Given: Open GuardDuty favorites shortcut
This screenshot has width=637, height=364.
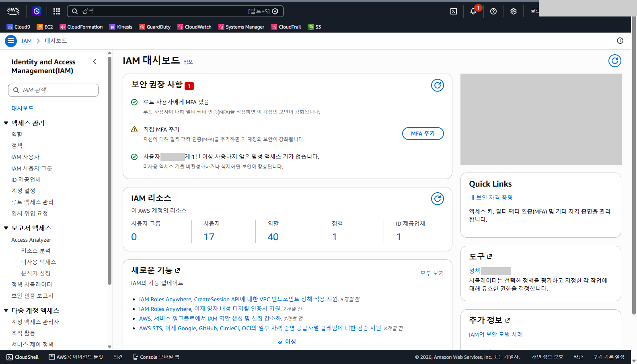Looking at the screenshot, I should [155, 27].
